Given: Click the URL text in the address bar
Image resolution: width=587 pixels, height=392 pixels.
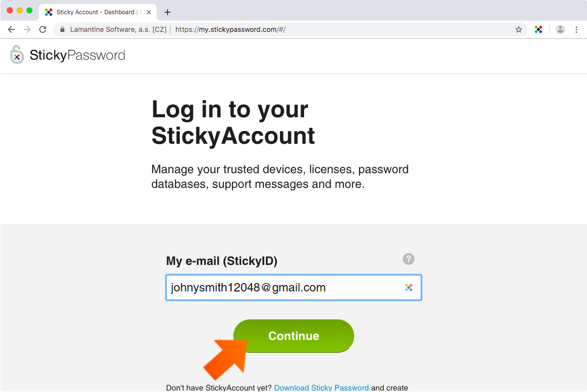Looking at the screenshot, I should click(x=230, y=29).
